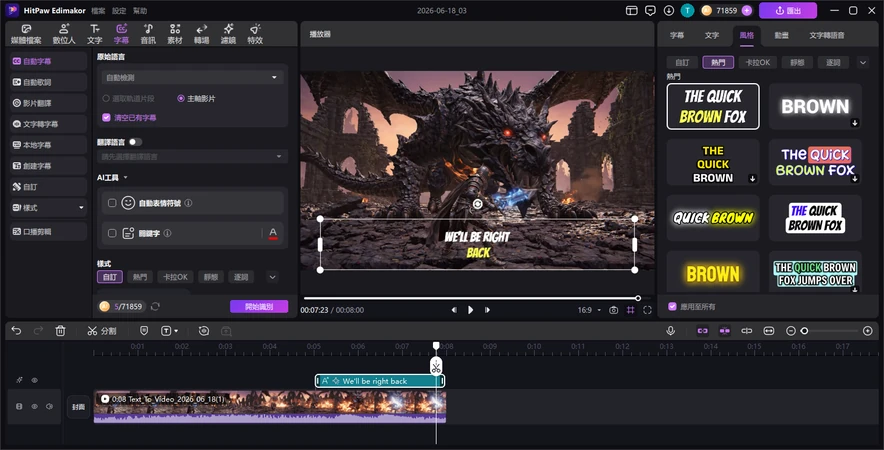Open the 特效 effects panel
Image resolution: width=884 pixels, height=450 pixels.
[x=255, y=34]
